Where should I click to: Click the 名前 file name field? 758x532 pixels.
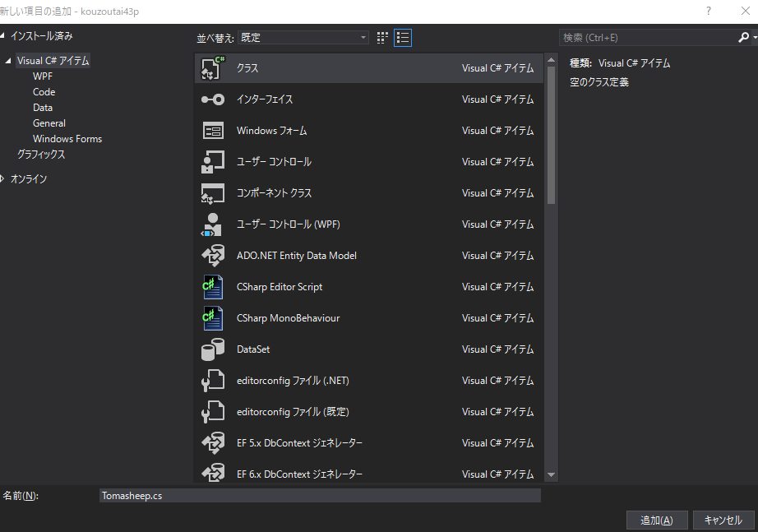[320, 496]
